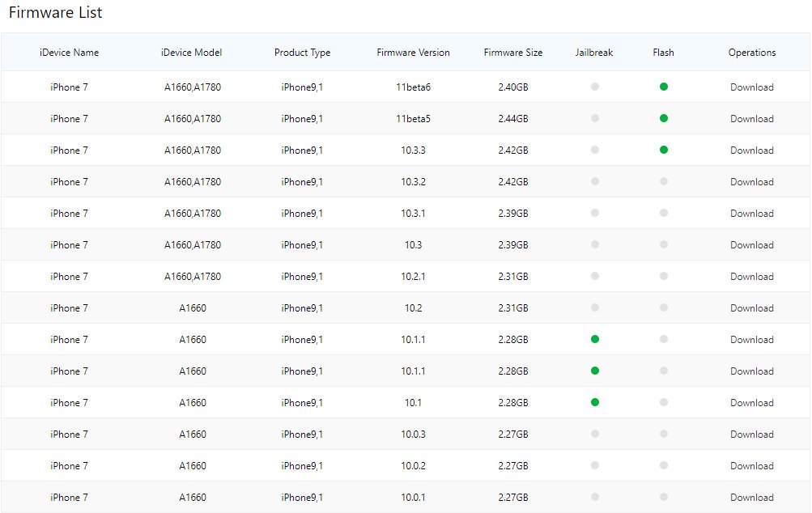Click gray Jailbreak dot for firmware 10.2

(595, 307)
